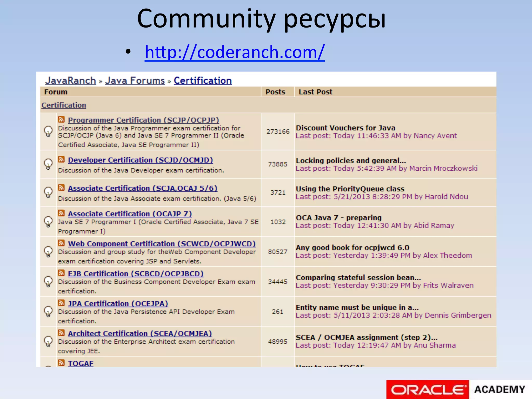This screenshot has height=399, width=532.
Task: Click 'Last post: Yesterday 9:30:29 PM by Frits Walraven'
Action: (x=385, y=285)
